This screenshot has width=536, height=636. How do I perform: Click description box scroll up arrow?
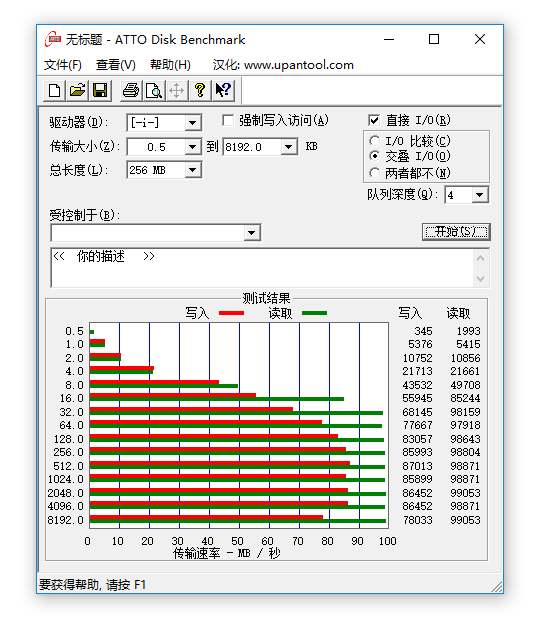(x=481, y=258)
